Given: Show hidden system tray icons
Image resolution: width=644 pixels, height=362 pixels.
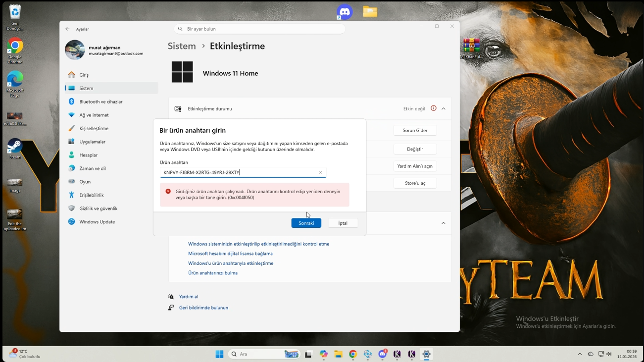Looking at the screenshot, I should point(580,354).
